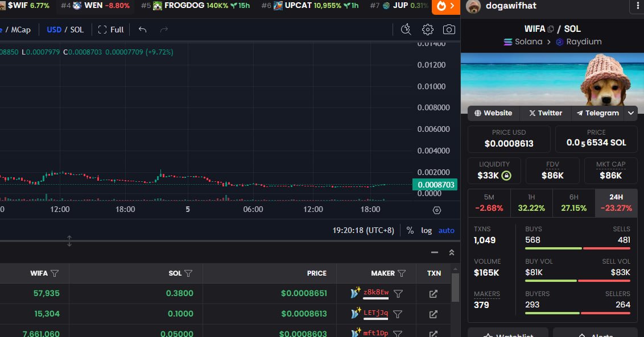
Task: Toggle auto scale on chart
Action: click(447, 230)
